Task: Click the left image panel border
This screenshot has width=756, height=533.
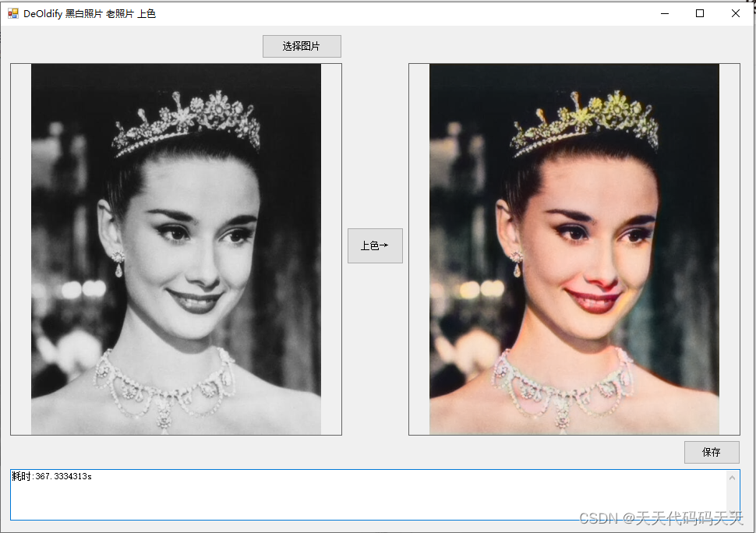Action: (11, 249)
